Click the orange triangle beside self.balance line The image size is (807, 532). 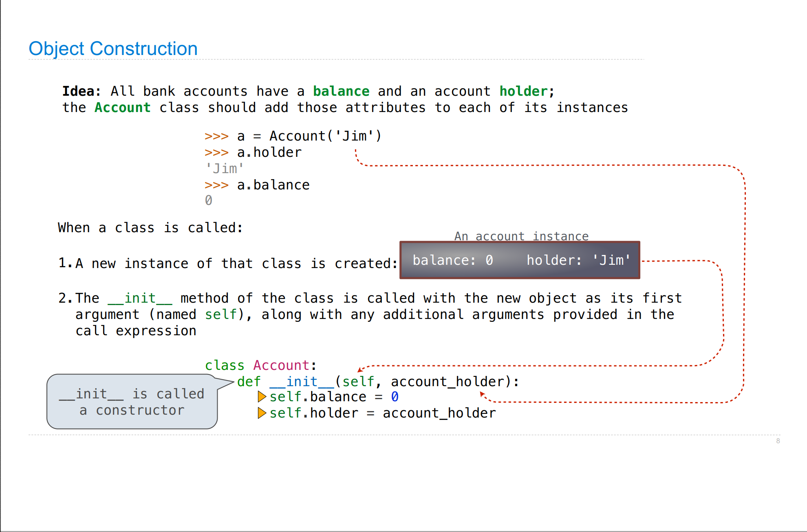click(x=262, y=396)
